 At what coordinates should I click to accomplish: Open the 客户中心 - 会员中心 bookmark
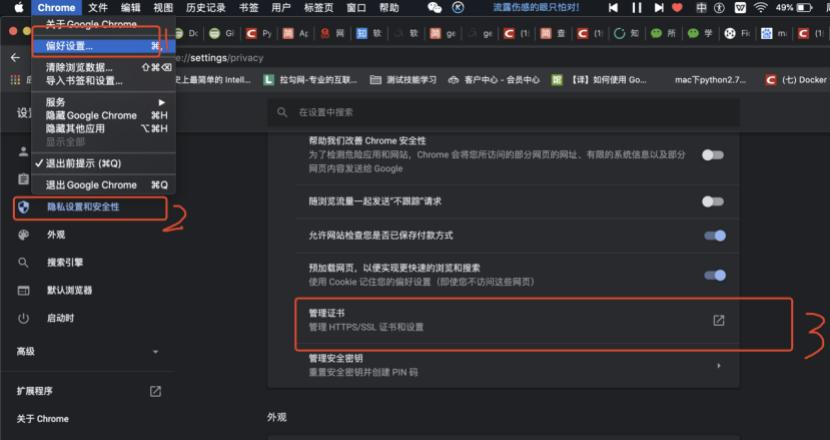tap(494, 79)
